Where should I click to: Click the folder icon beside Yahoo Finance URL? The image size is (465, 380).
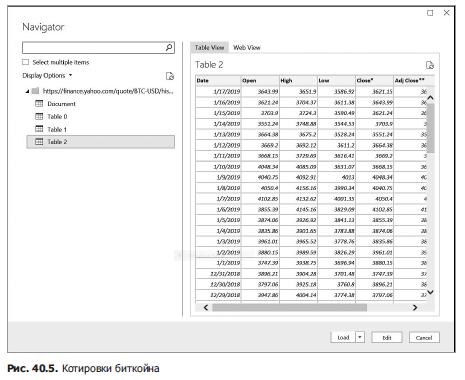point(35,91)
